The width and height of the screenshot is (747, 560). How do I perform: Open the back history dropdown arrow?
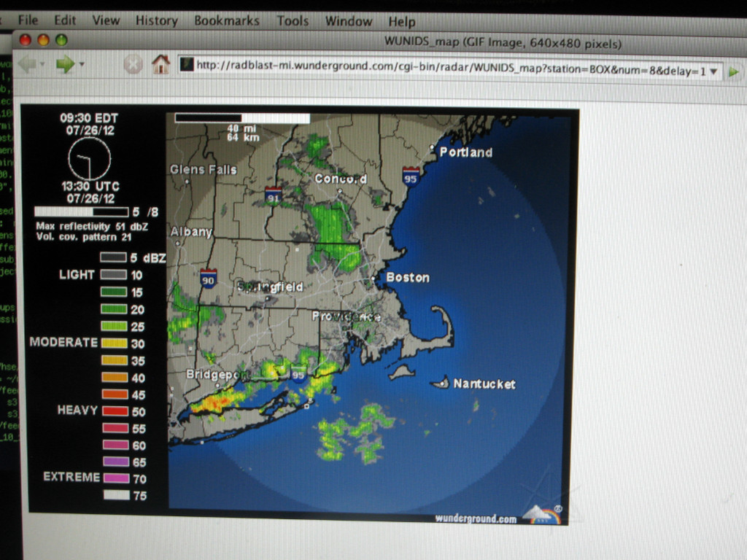pos(42,65)
